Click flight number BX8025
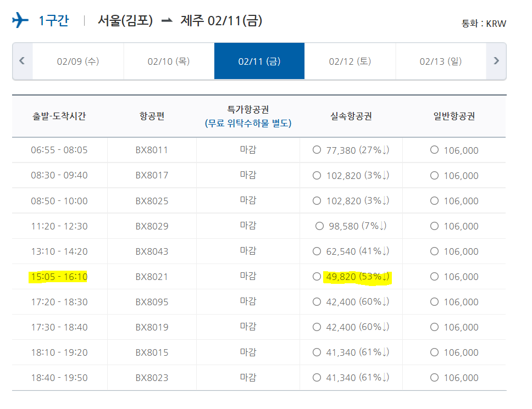This screenshot has width=532, height=409. coord(152,201)
